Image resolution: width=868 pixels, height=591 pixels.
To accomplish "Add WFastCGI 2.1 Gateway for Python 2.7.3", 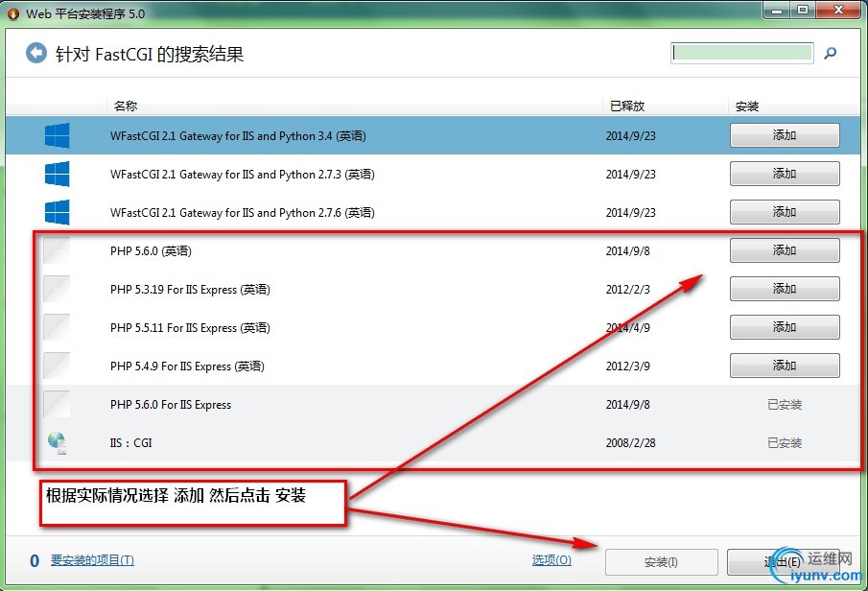I will click(785, 174).
